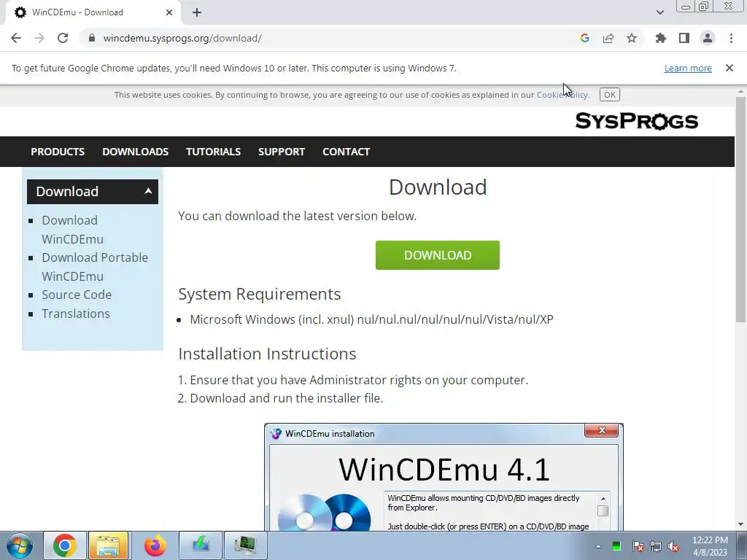Viewport: 747px width, 560px height.
Task: Open Translations sidebar link
Action: point(76,314)
